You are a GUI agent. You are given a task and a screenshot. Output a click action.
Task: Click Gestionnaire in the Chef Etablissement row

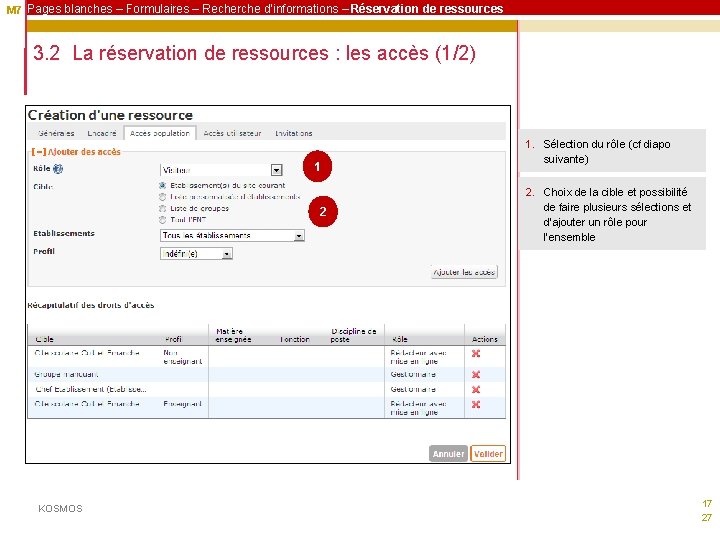tap(413, 389)
